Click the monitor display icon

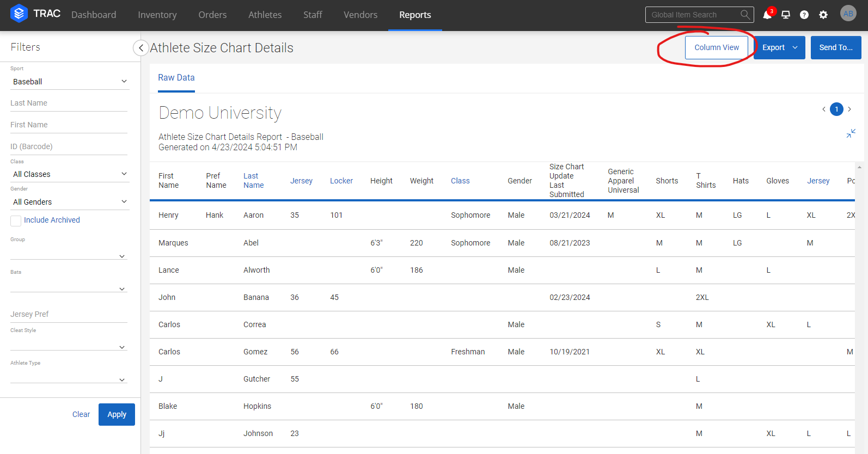(x=786, y=15)
